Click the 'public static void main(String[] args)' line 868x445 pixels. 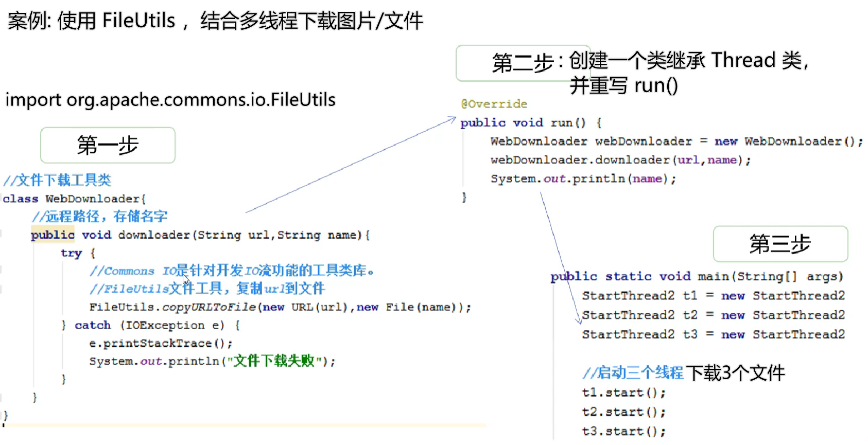pos(697,277)
